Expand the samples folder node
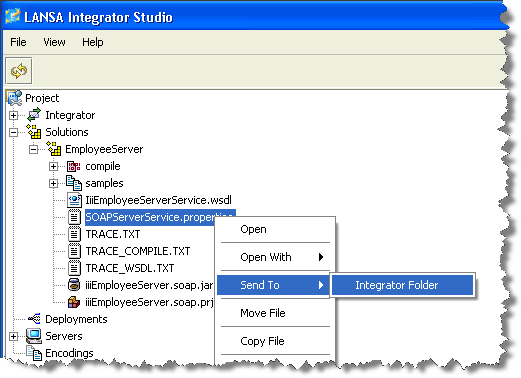Viewport: 521px width, 378px height. [53, 183]
